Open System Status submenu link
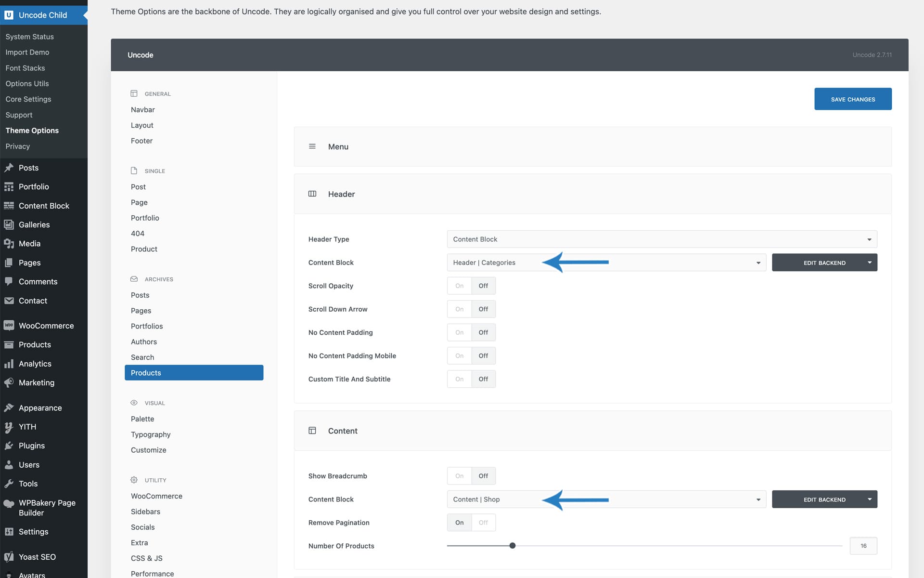924x578 pixels. [x=29, y=37]
